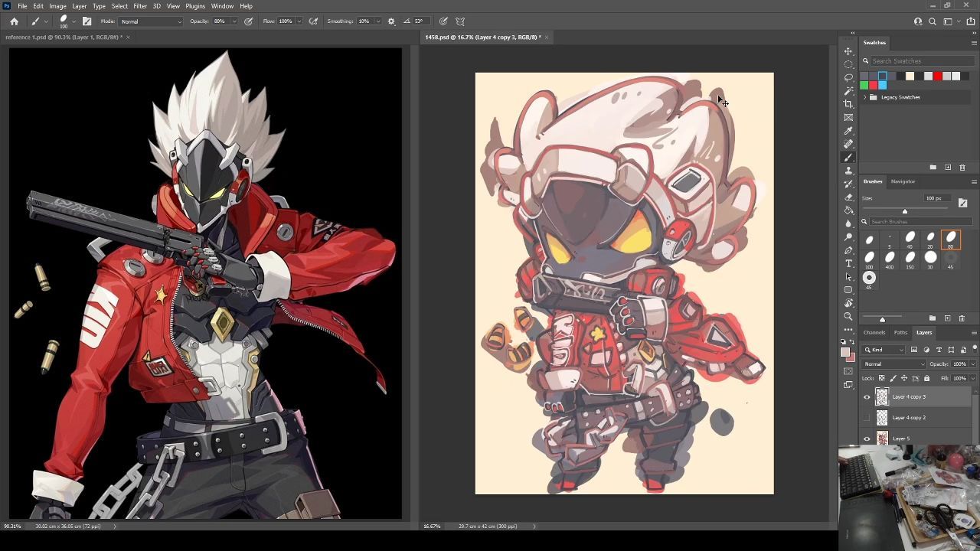The height and width of the screenshot is (551, 980).
Task: Switch to reference 1.psd document tab
Action: click(63, 37)
